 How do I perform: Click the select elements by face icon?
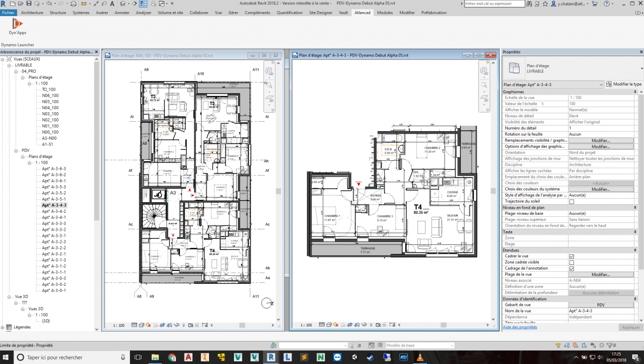point(584,345)
